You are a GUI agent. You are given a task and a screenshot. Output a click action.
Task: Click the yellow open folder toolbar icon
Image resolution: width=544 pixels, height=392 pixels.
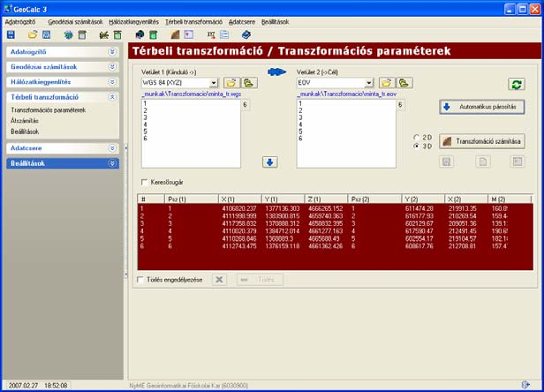pos(33,34)
